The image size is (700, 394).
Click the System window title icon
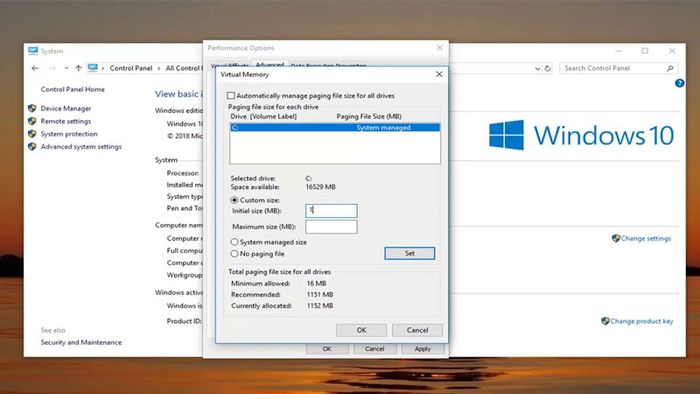(x=33, y=51)
